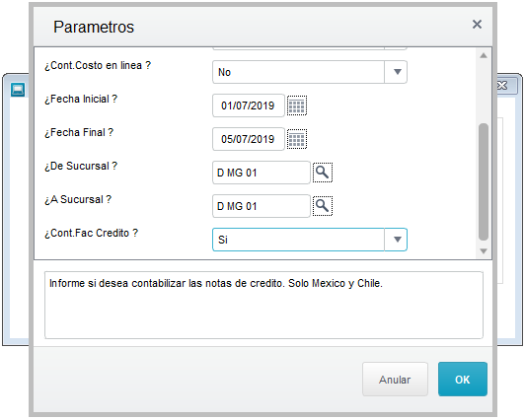The image size is (525, 420).
Task: Focus the Fecha Inicial date field
Action: (249, 105)
